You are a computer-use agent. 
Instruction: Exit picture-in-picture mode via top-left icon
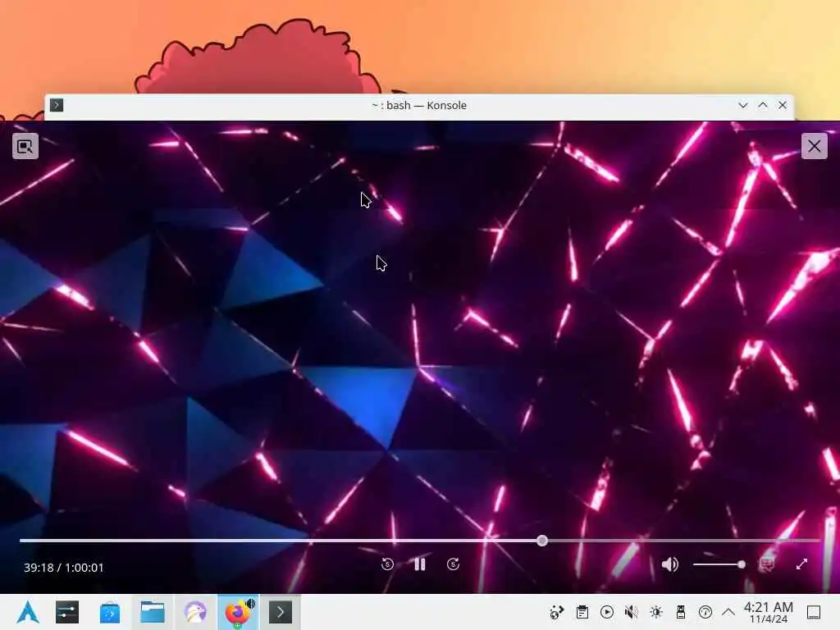[x=25, y=146]
